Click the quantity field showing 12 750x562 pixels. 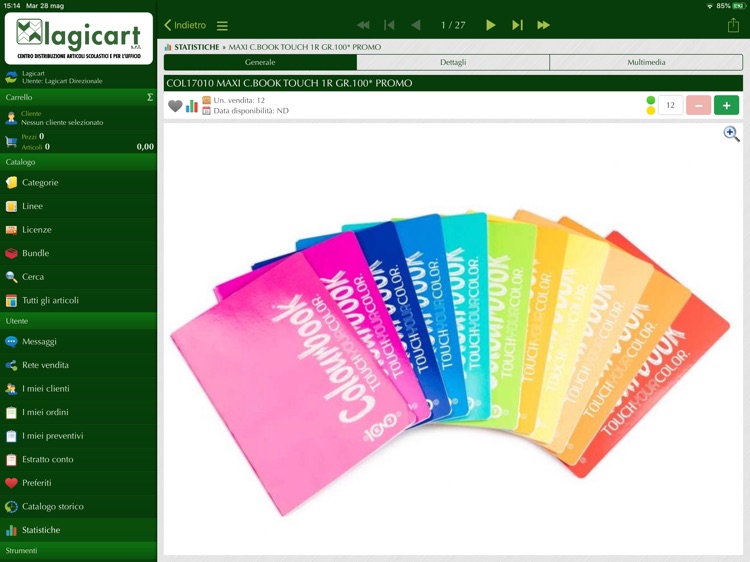click(670, 105)
